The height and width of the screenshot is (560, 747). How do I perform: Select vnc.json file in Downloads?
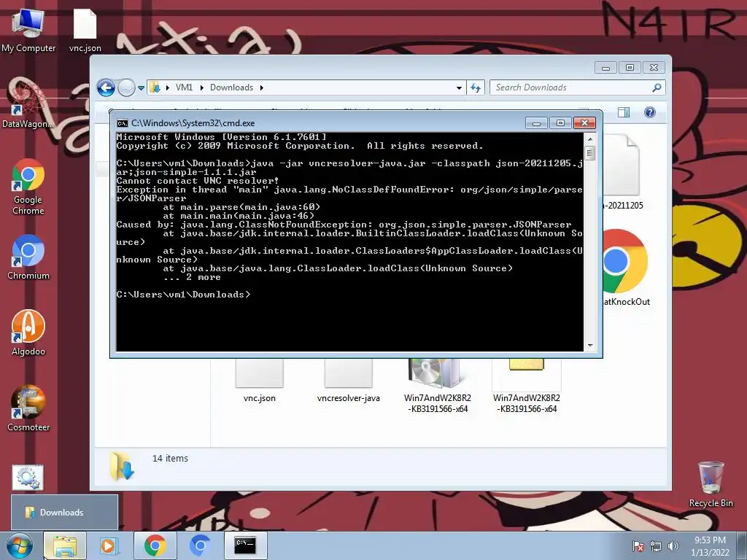[259, 381]
